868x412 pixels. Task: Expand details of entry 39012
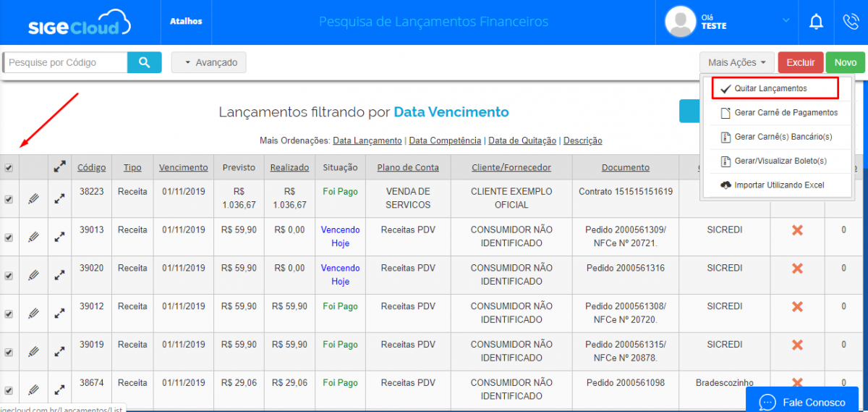60,314
